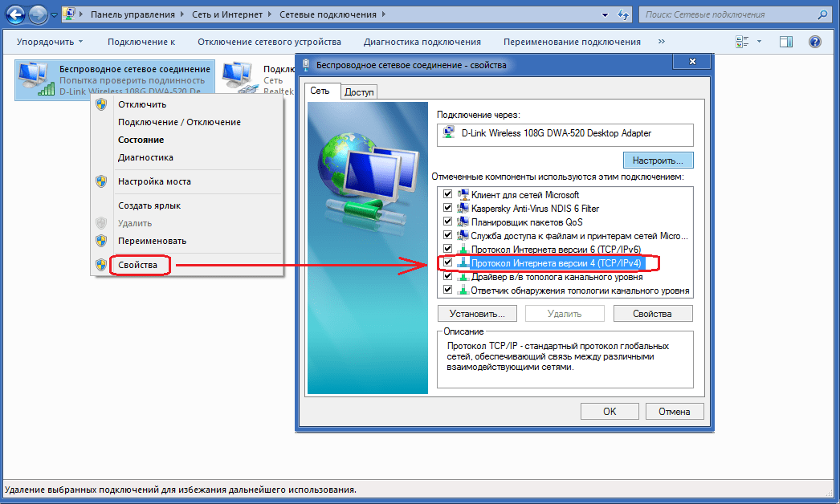Toggle the TCP/IPv6 protocol checkbox
Viewport: 840px width, 504px height.
[447, 249]
